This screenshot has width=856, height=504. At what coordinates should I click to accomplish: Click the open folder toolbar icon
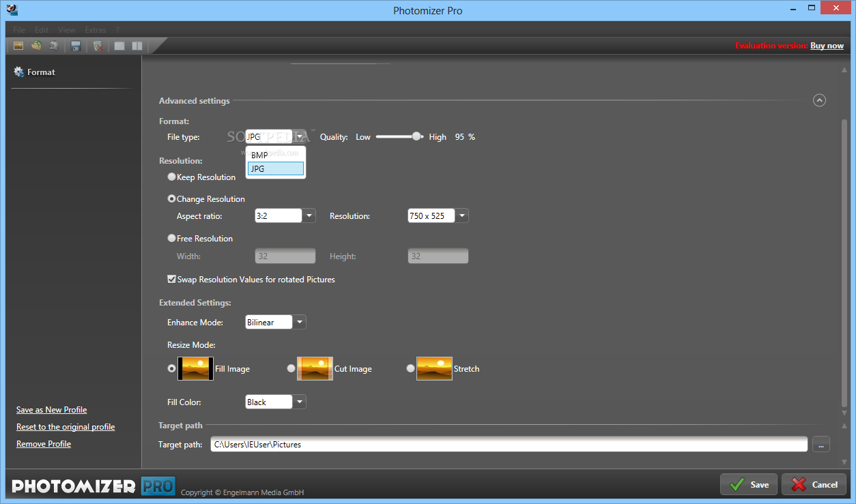pos(36,46)
